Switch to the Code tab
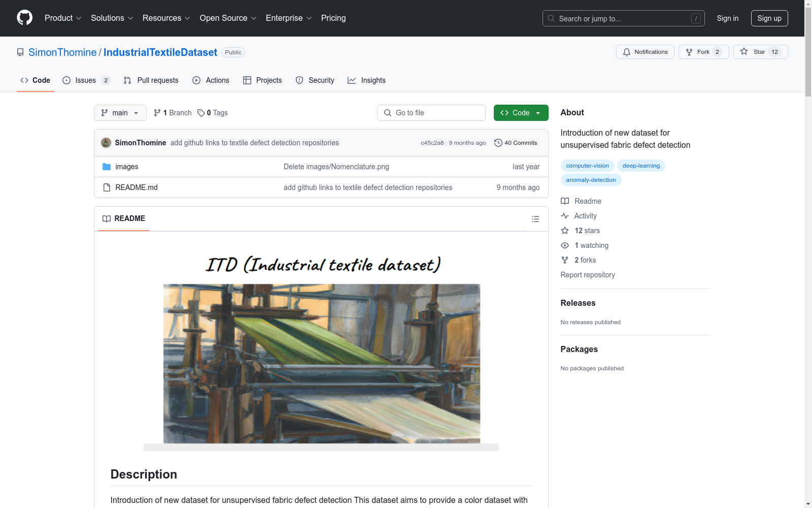812x508 pixels. [x=36, y=80]
